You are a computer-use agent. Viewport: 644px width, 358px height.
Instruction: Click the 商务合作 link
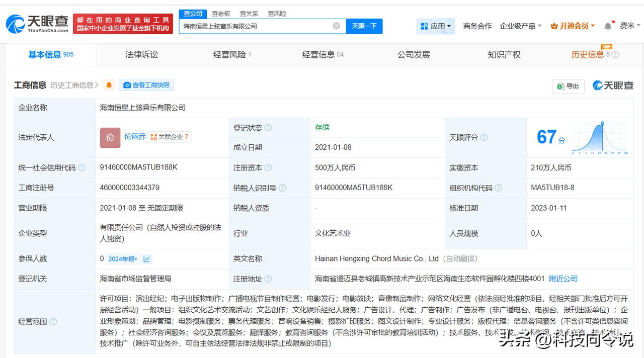click(477, 26)
